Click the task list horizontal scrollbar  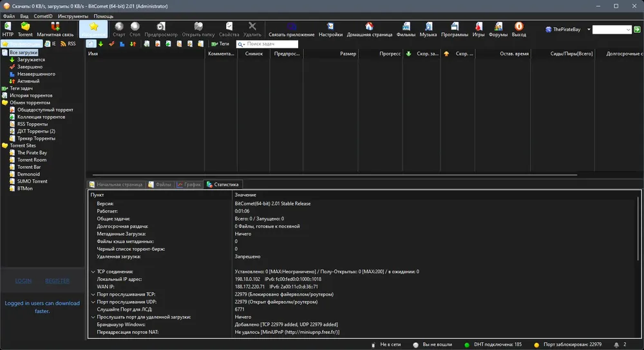pyautogui.click(x=335, y=175)
